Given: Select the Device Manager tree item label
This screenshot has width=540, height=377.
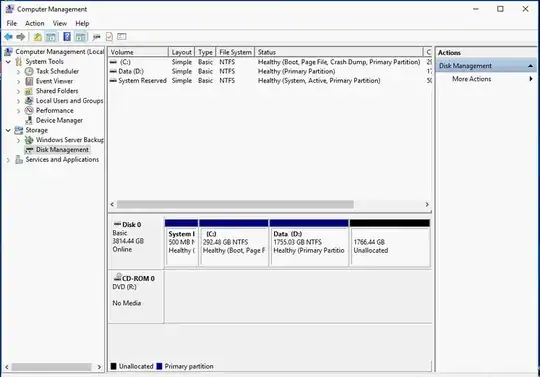Looking at the screenshot, I should [59, 121].
